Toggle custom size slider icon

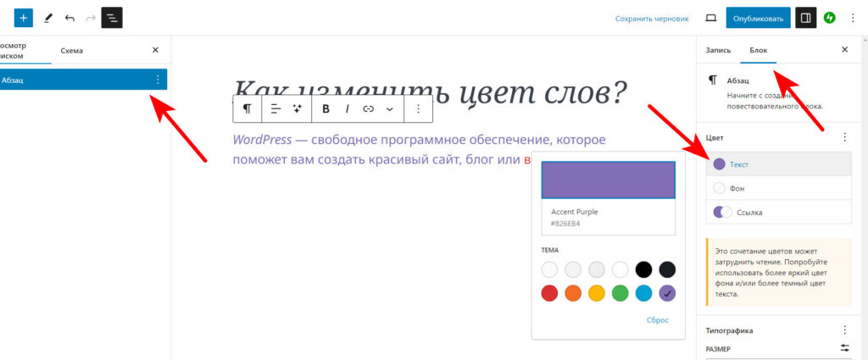[845, 348]
